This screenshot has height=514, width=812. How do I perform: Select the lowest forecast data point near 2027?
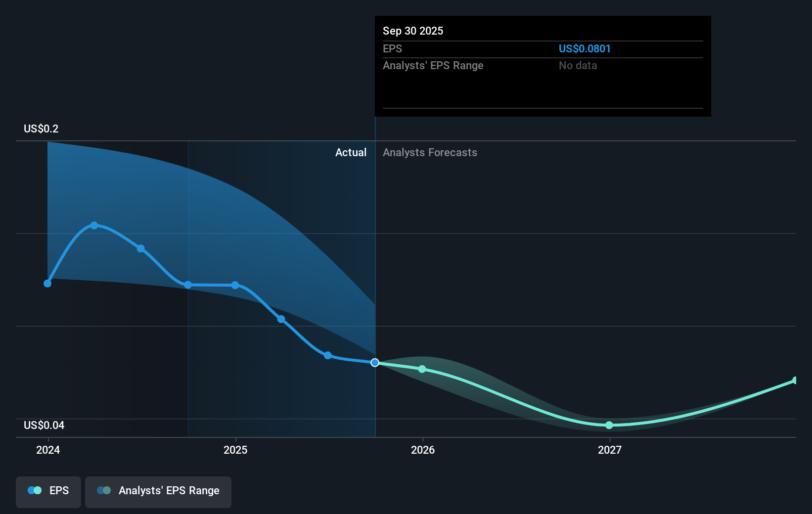point(609,425)
